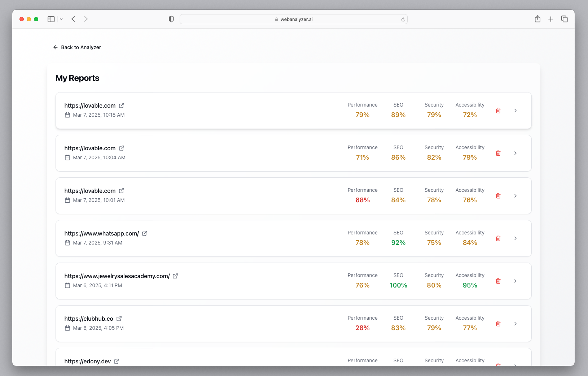The height and width of the screenshot is (376, 588).
Task: Open sidebar options dropdown arrow
Action: [61, 19]
